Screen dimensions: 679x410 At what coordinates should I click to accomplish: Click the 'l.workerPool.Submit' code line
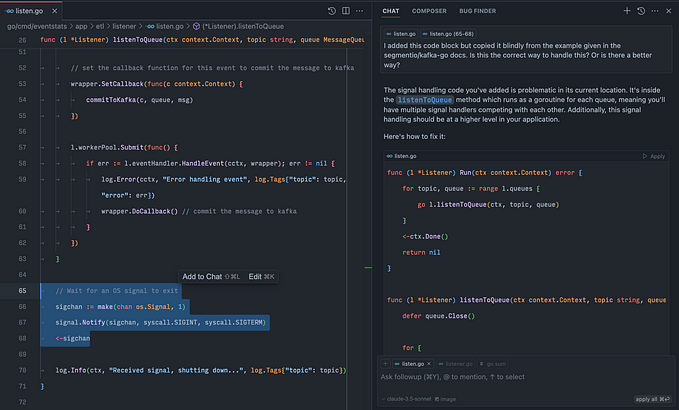coord(124,148)
